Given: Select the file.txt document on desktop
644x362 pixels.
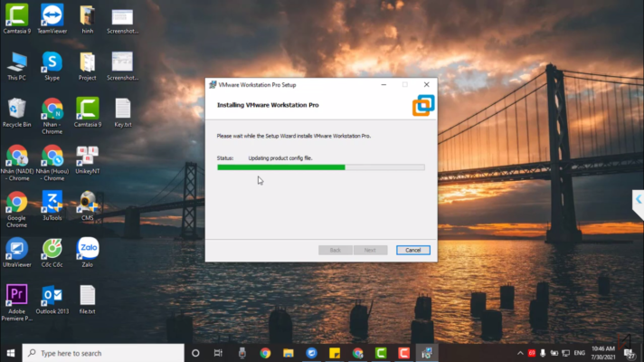Looking at the screenshot, I should 88,300.
